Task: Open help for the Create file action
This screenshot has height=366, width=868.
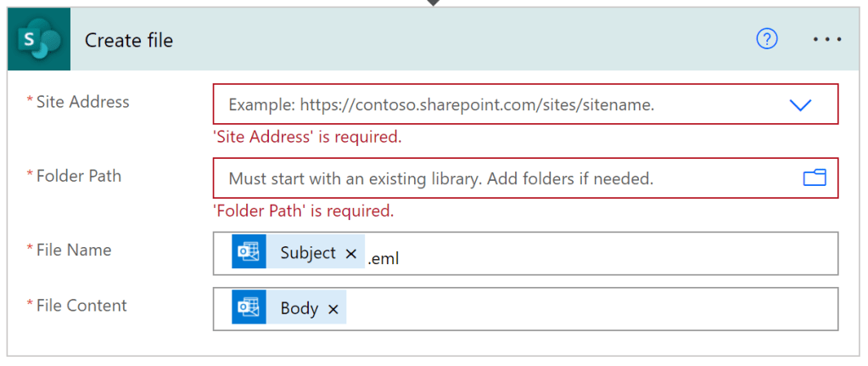Action: pos(766,40)
